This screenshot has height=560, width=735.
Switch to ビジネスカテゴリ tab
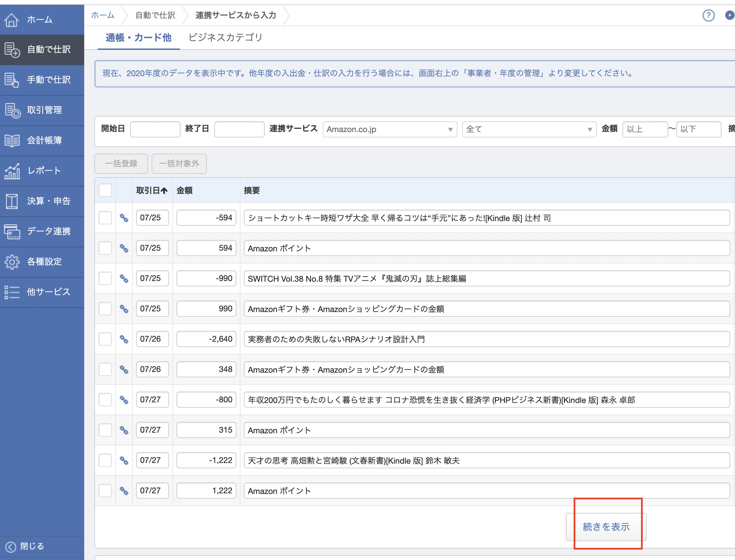pos(225,37)
